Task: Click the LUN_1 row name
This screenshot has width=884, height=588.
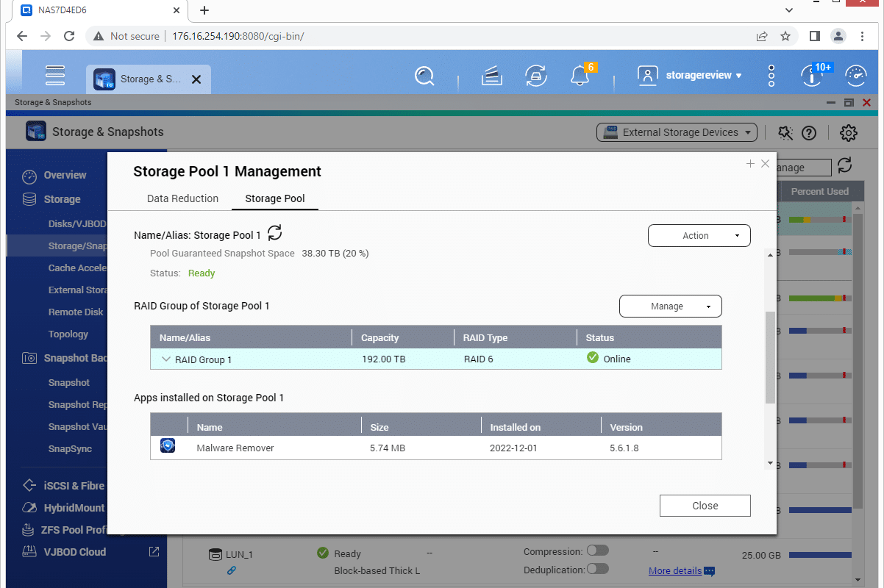Action: pyautogui.click(x=239, y=555)
